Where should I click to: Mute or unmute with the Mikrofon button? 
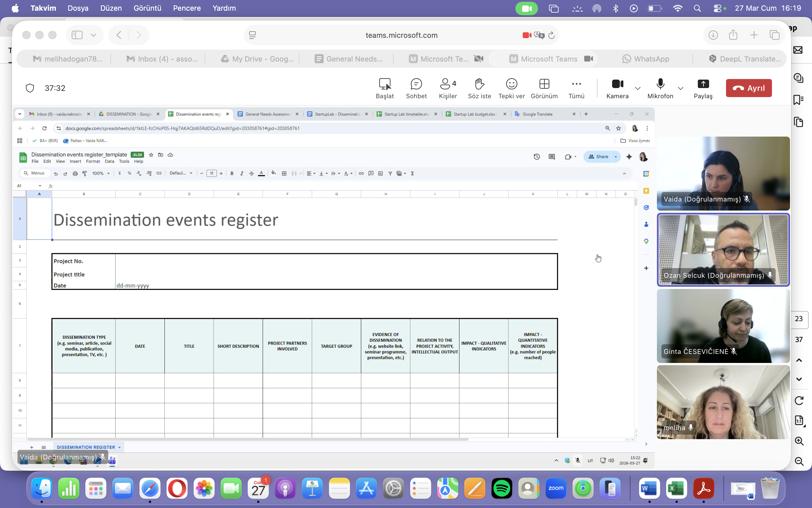pos(660,88)
